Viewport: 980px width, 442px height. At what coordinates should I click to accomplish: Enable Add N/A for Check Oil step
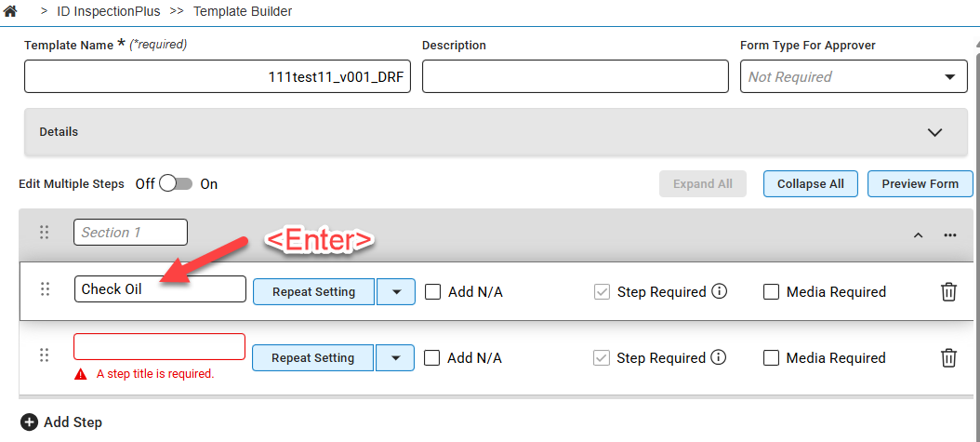click(433, 292)
